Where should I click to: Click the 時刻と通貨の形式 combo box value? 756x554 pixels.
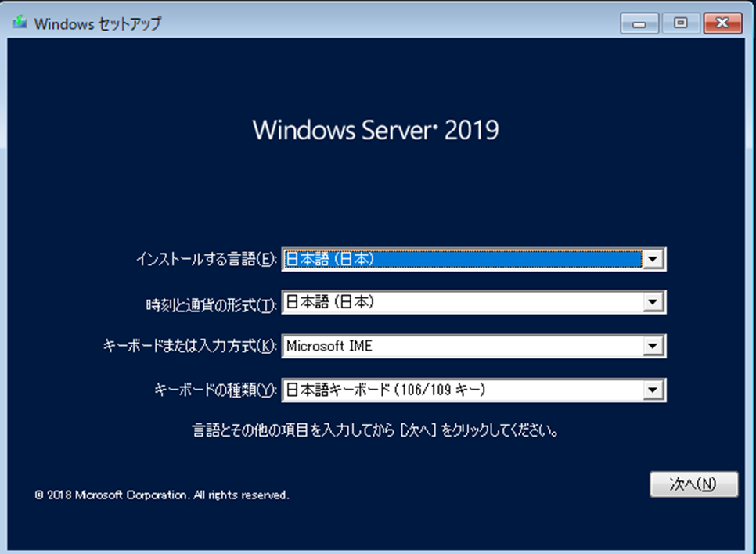pos(462,303)
